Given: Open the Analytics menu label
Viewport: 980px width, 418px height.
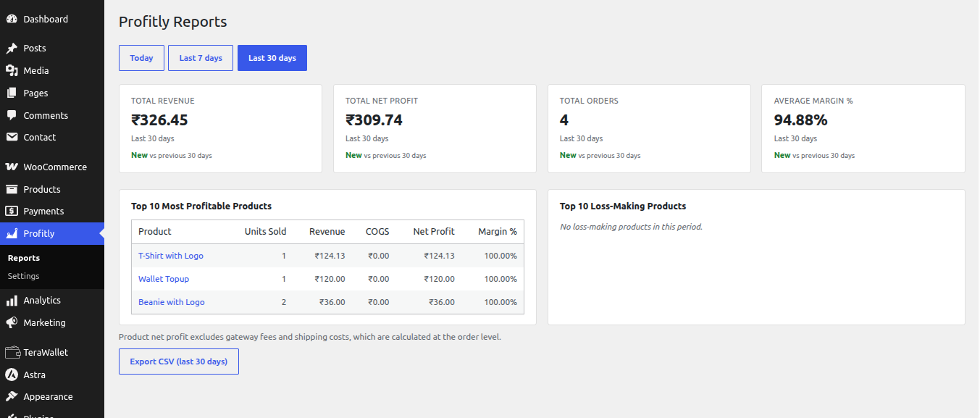Looking at the screenshot, I should coord(42,301).
